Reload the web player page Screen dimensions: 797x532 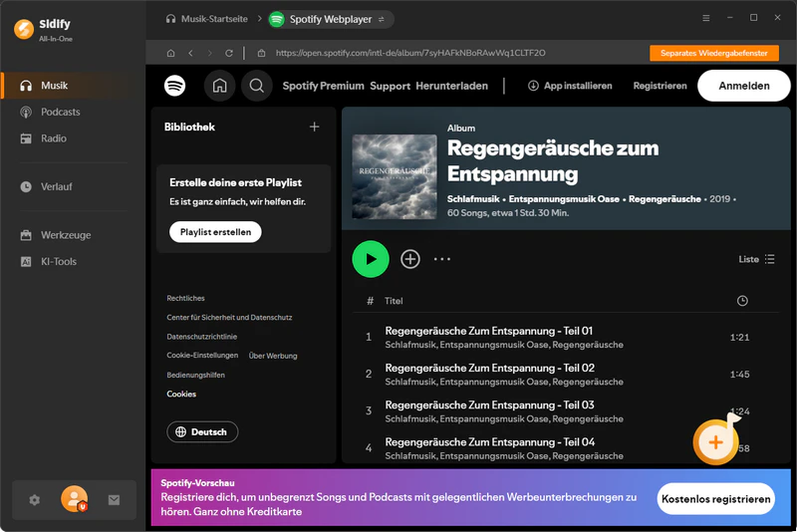(229, 53)
